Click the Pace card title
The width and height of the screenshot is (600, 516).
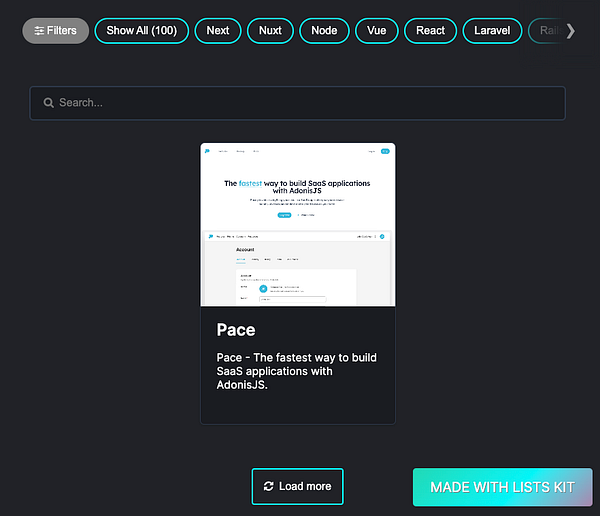coord(236,330)
